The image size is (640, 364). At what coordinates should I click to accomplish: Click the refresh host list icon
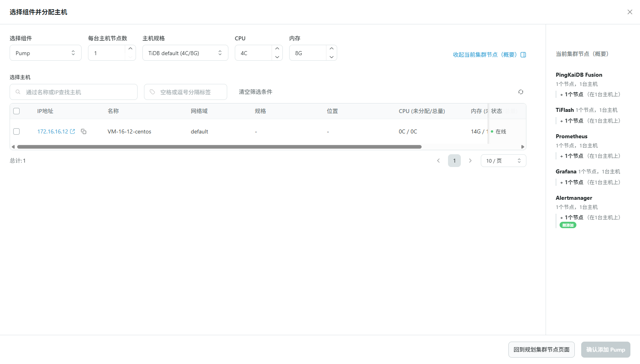point(520,92)
